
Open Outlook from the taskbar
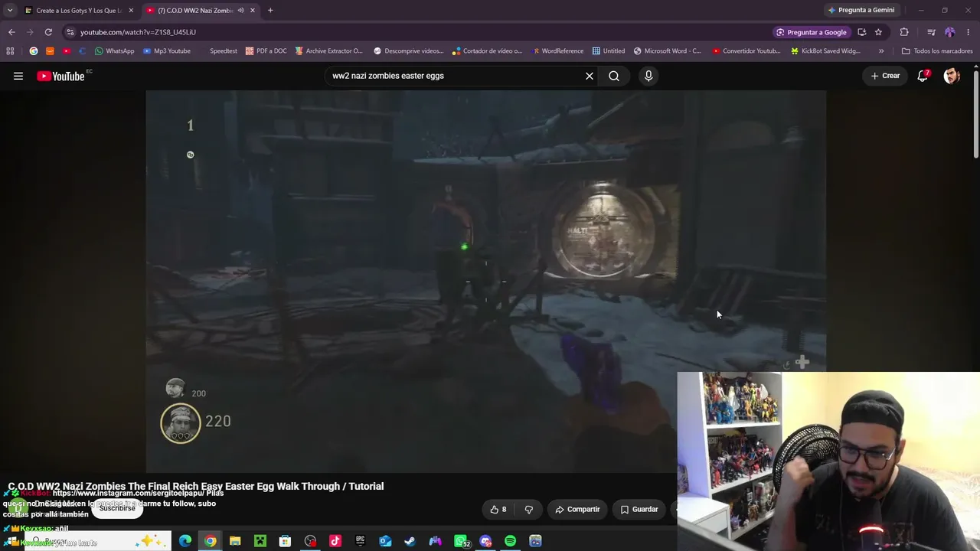pos(385,541)
